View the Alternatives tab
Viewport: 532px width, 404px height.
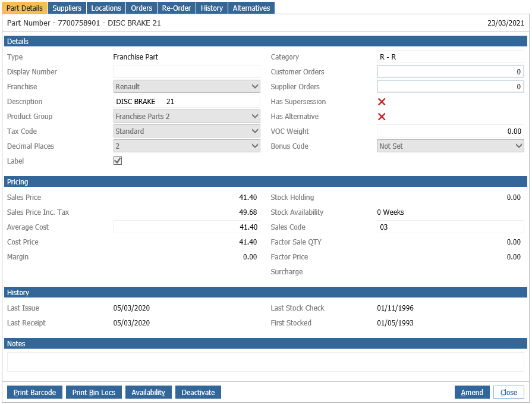tap(251, 8)
